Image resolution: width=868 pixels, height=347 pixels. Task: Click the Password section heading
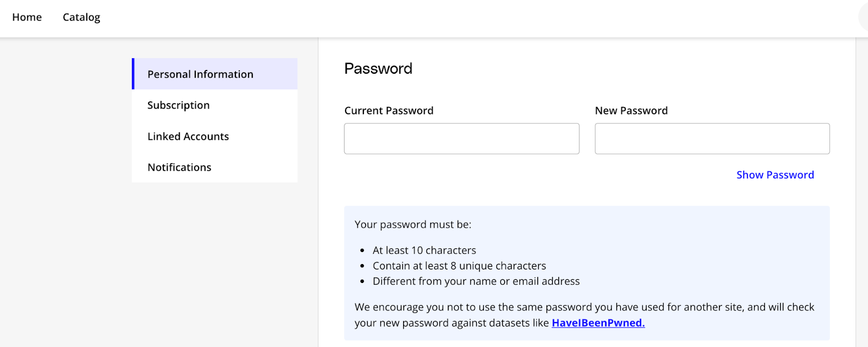(x=379, y=68)
